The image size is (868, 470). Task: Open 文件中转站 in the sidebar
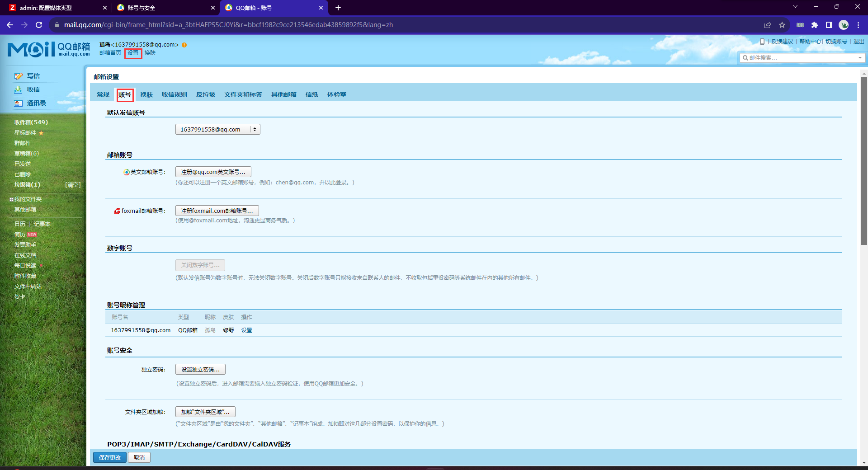tap(28, 287)
